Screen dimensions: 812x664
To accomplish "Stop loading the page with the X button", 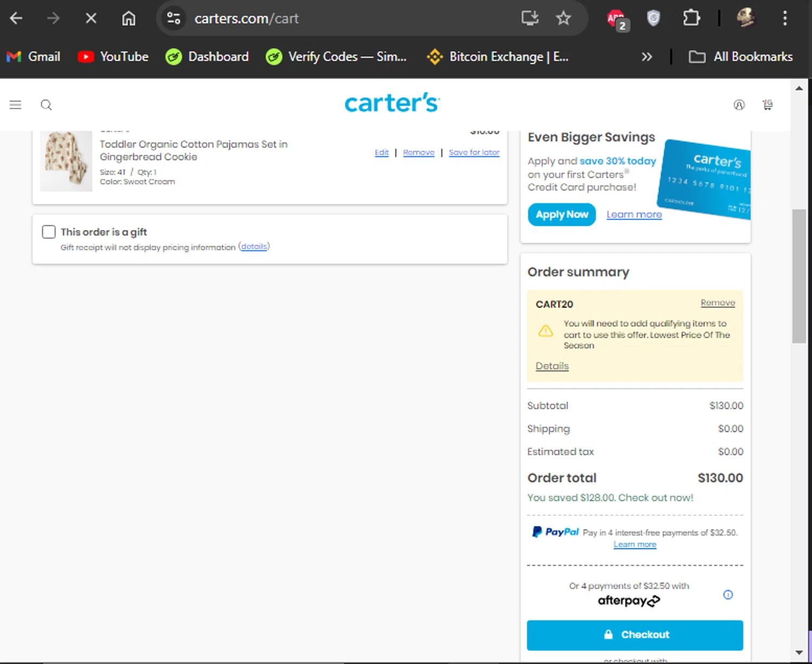I will 91,18.
